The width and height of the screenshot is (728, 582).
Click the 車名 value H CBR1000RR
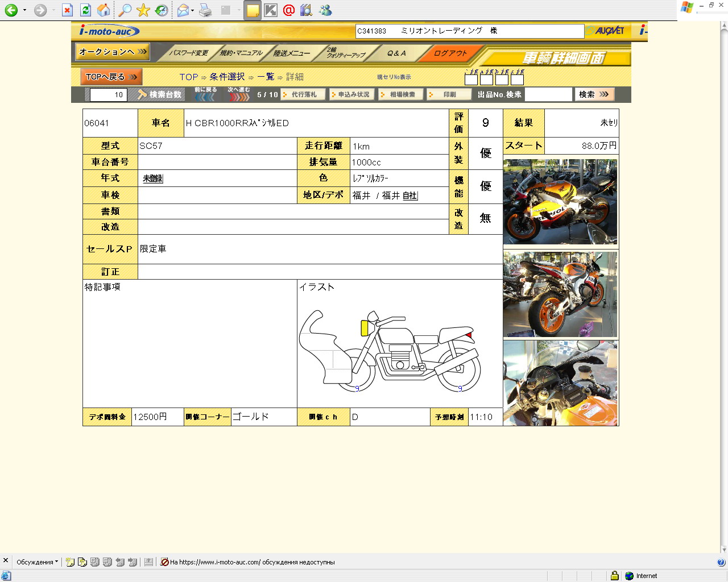(x=237, y=123)
